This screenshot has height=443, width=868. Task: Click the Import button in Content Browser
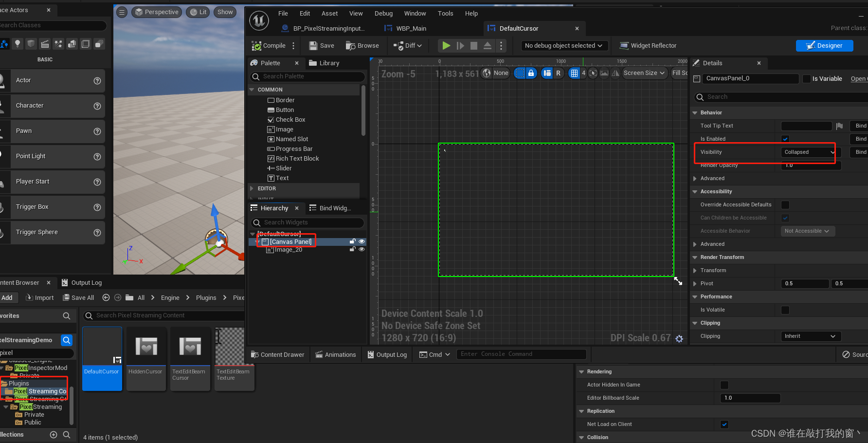[40, 298]
